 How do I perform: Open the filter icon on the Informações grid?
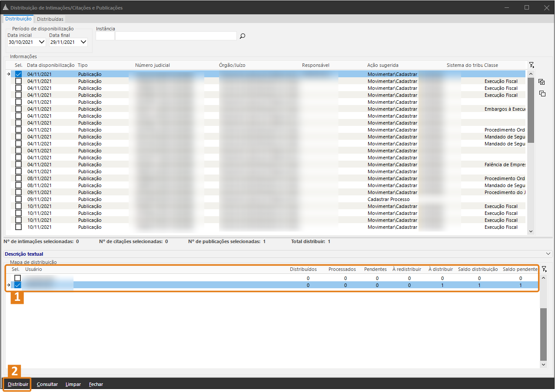(x=531, y=64)
